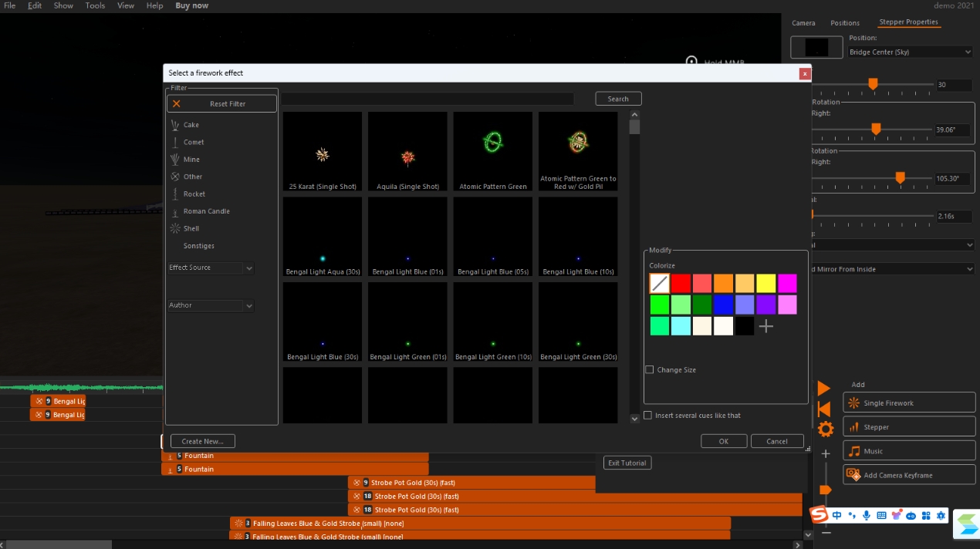Expand the Effect Source dropdown
The height and width of the screenshot is (549, 980).
[248, 268]
